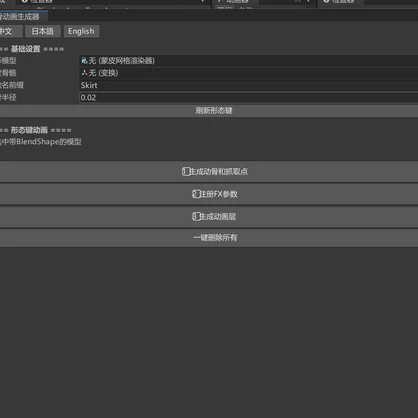
Task: Click the 半径 field label
Action: pyautogui.click(x=8, y=98)
